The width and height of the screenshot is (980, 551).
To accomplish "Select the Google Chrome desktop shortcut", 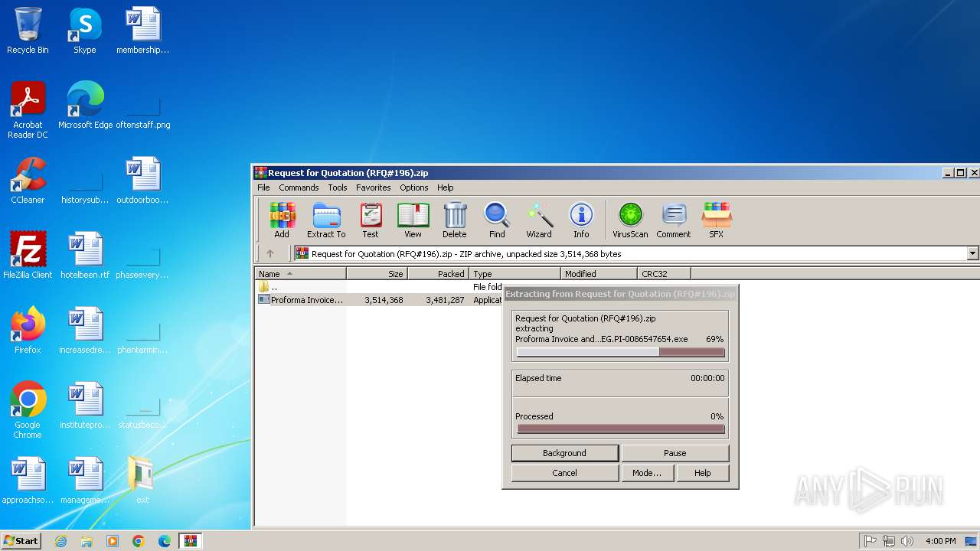I will (28, 410).
